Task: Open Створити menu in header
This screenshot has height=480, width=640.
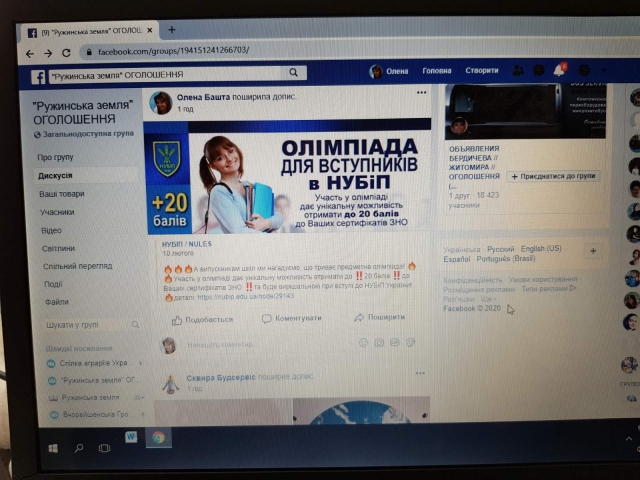Action: coord(482,70)
